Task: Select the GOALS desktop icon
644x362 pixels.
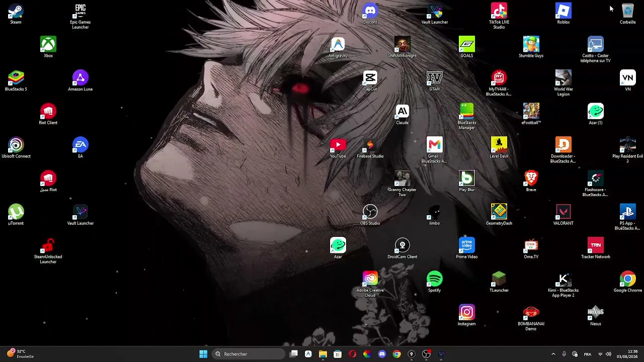Action: click(x=467, y=47)
